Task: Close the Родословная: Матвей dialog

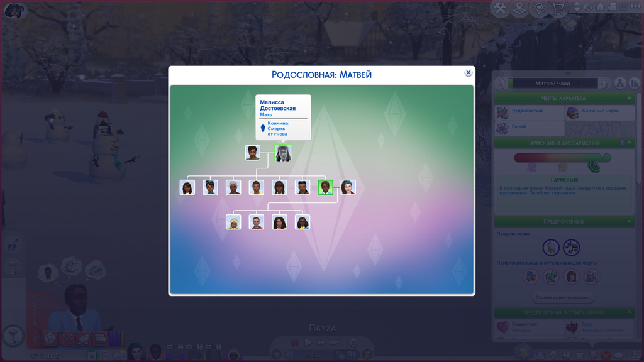Action: pos(468,73)
